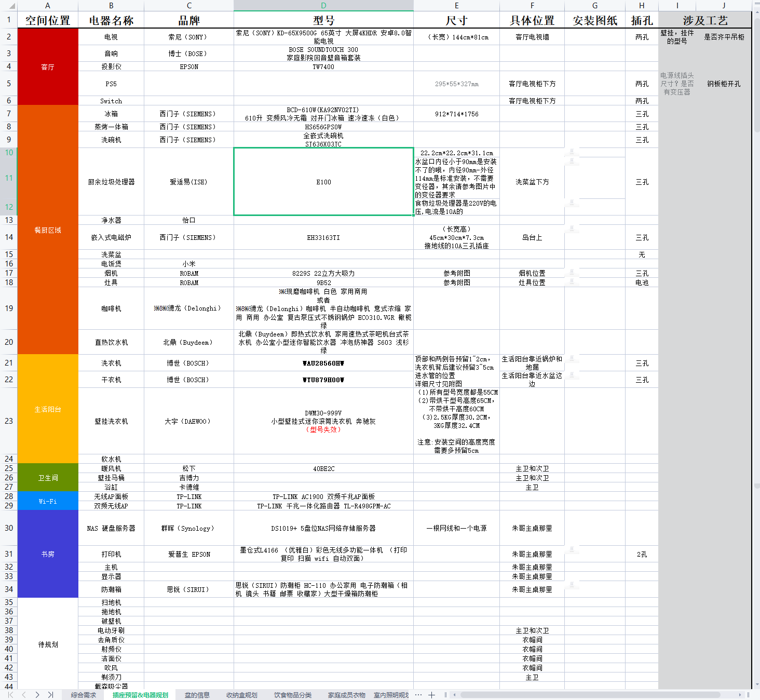The height and width of the screenshot is (700, 760).
Task: Jump to the first sheet with navigation arrow
Action: [10, 695]
